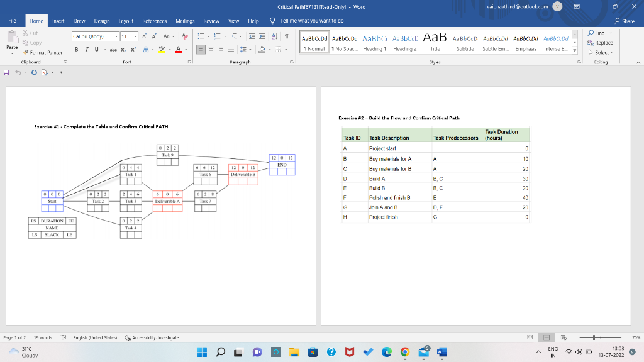Click the Copy icon in Clipboard group
The width and height of the screenshot is (644, 362).
point(25,43)
